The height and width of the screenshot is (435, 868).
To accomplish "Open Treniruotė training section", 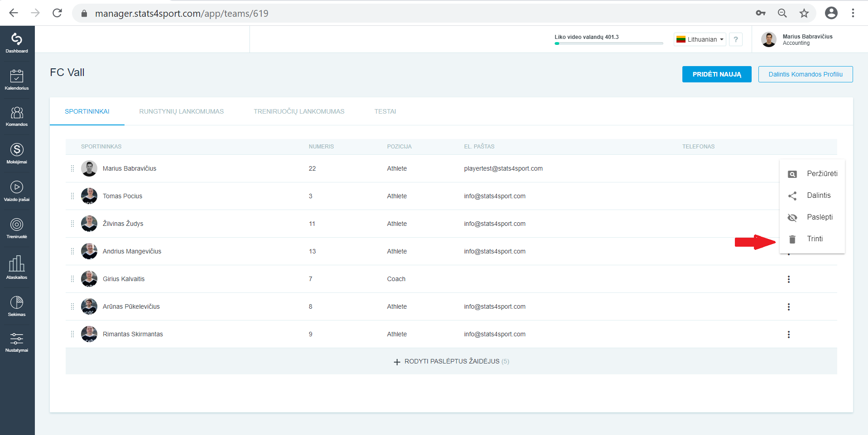I will 17,229.
